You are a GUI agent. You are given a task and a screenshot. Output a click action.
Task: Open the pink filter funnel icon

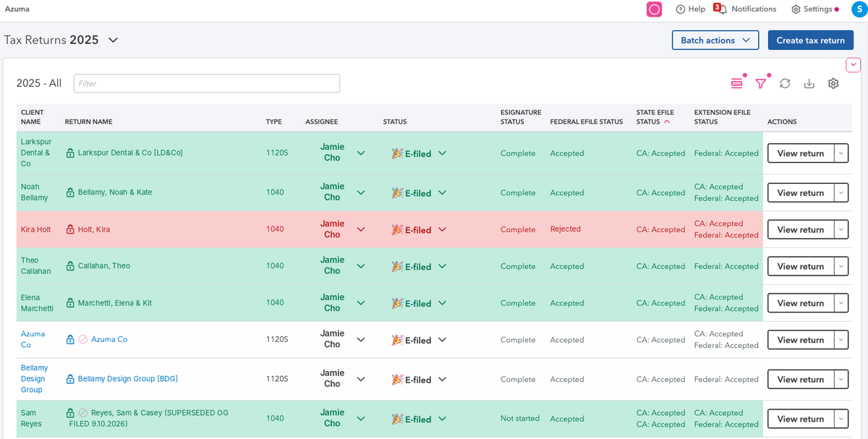point(761,83)
